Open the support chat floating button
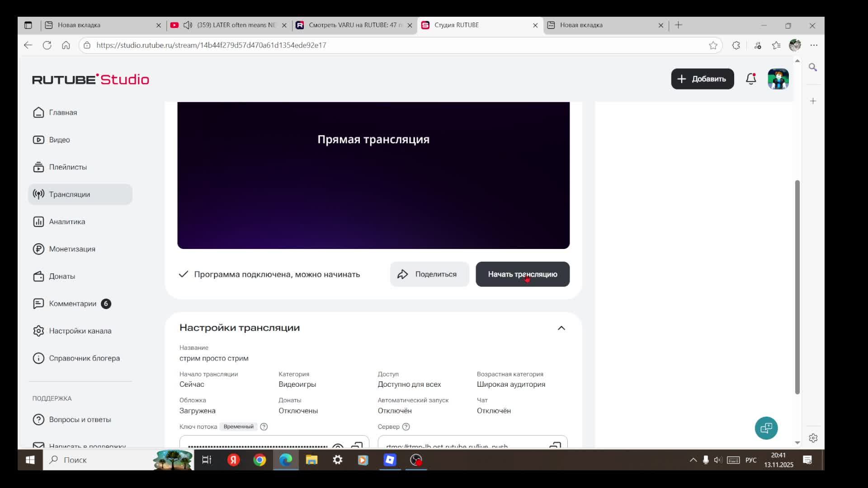The image size is (868, 488). pyautogui.click(x=766, y=428)
